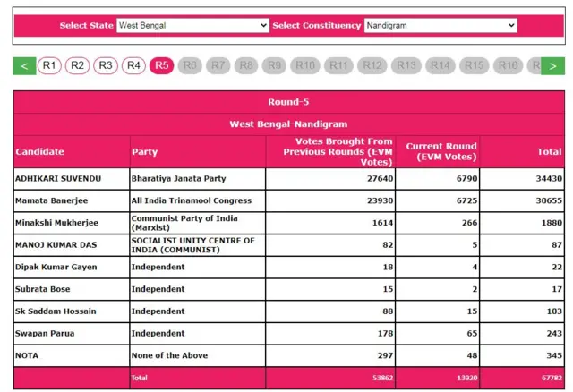Click the Candidate column header
Viewport: 573px width, 392px height.
pos(40,152)
